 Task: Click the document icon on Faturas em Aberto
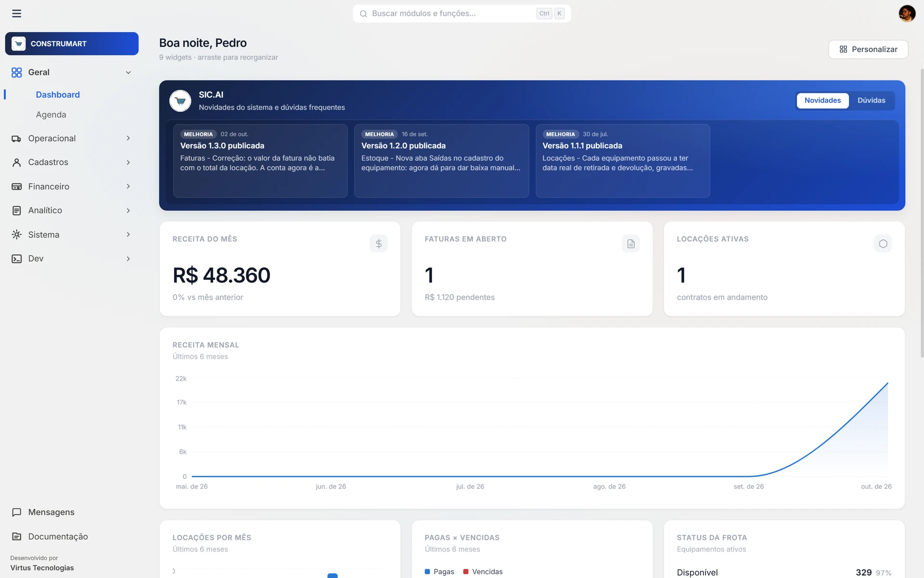(631, 244)
